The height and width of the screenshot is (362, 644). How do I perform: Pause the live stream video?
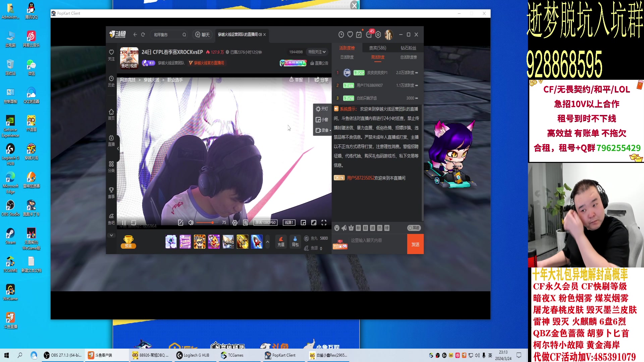(124, 223)
